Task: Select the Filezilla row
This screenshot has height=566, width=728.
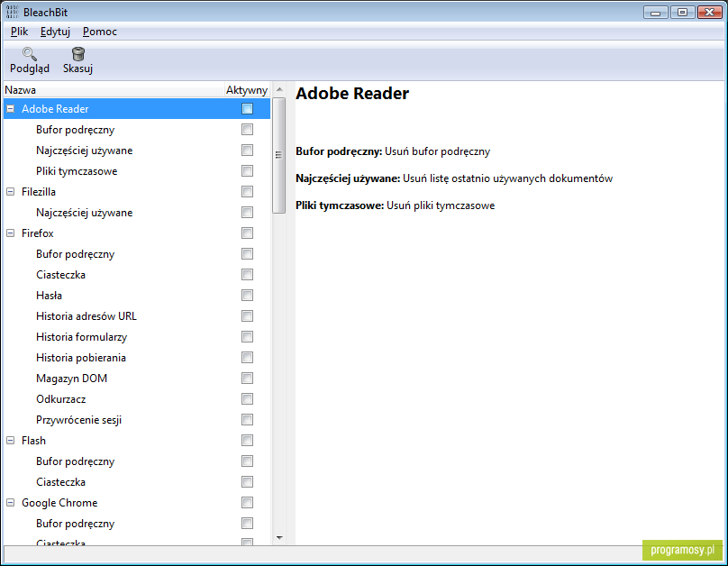Action: 137,192
